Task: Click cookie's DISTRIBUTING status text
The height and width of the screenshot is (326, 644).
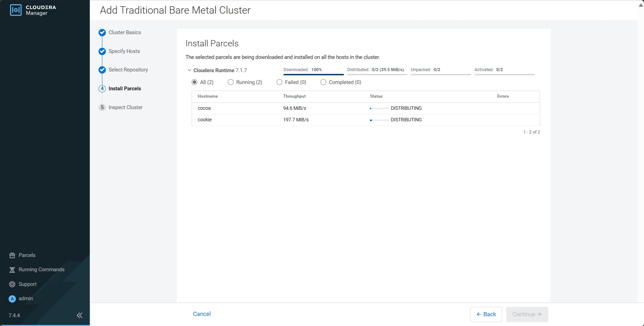Action: 406,120
